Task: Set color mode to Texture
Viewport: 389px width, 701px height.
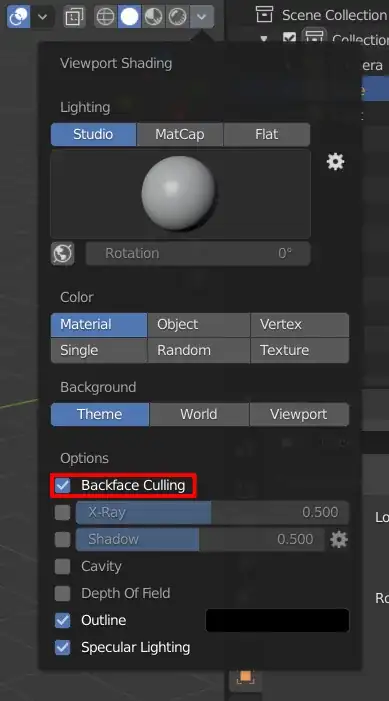Action: [x=300, y=350]
